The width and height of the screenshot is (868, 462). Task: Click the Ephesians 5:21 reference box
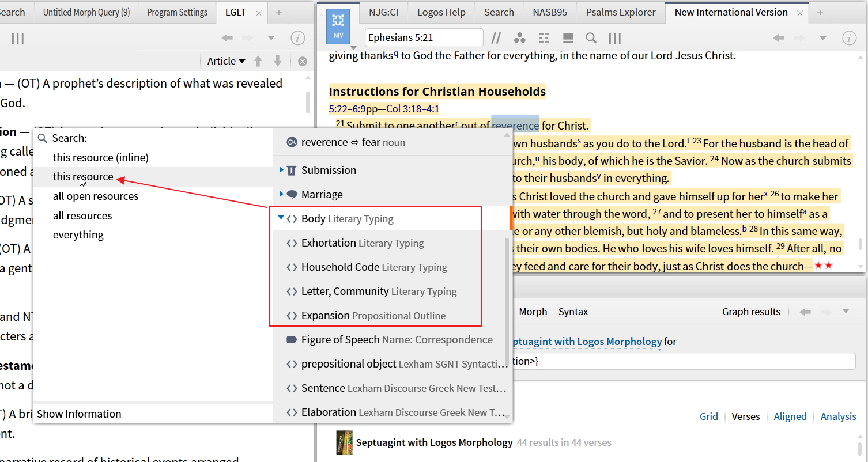[424, 38]
